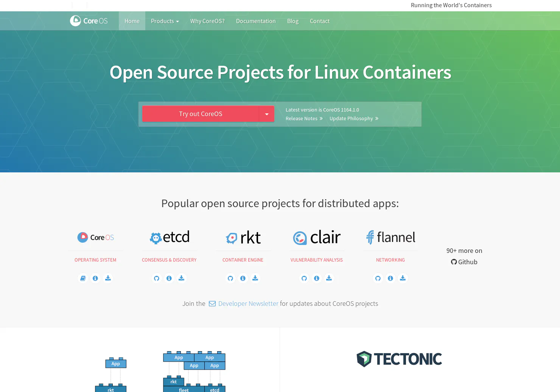Open the Update Philosophy link

[x=354, y=118]
